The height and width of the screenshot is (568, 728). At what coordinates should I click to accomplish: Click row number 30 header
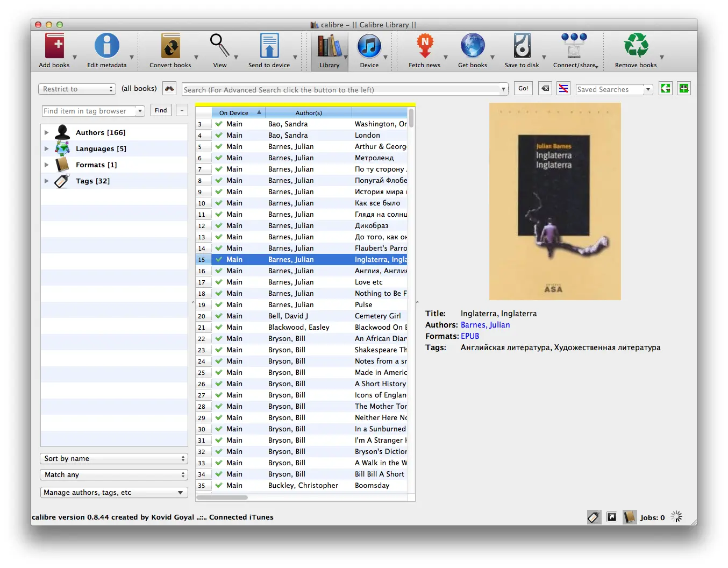coord(203,429)
